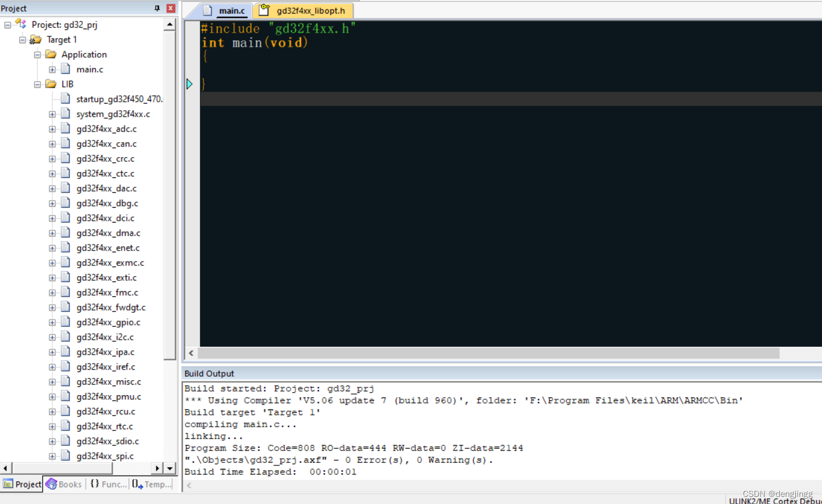Image resolution: width=822 pixels, height=504 pixels.
Task: Click the gd32f4xx_dci.c file icon
Action: 65,218
